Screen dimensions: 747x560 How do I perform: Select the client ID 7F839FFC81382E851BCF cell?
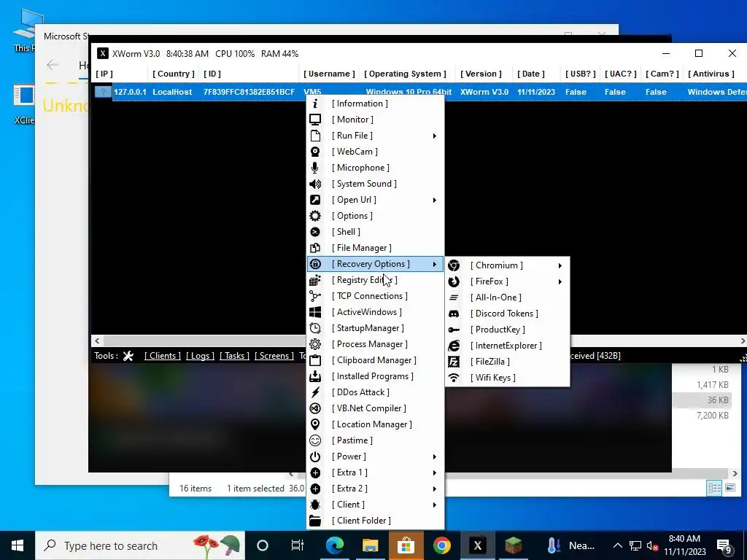pos(249,92)
